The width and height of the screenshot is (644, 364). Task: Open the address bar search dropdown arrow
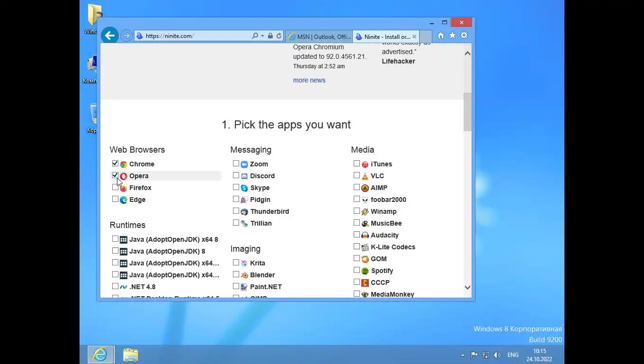pyautogui.click(x=262, y=36)
